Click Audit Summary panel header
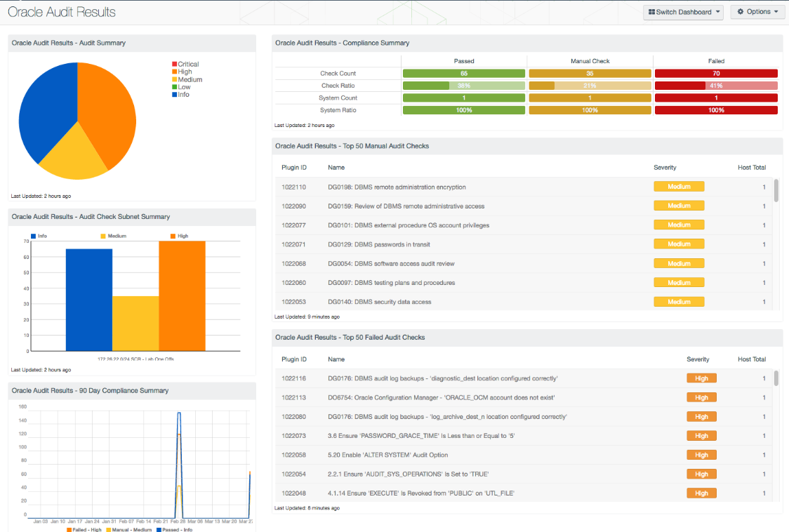This screenshot has width=789, height=532. click(x=132, y=43)
